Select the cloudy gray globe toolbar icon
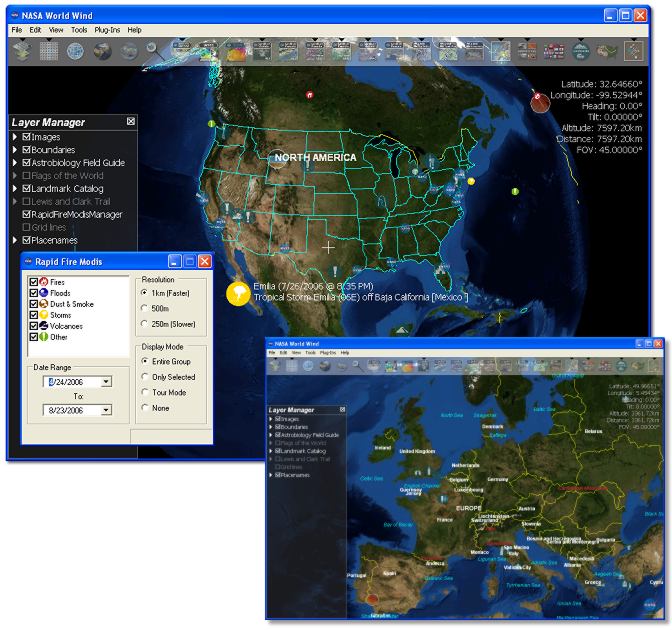Viewport: 672px width, 630px height. pos(129,51)
